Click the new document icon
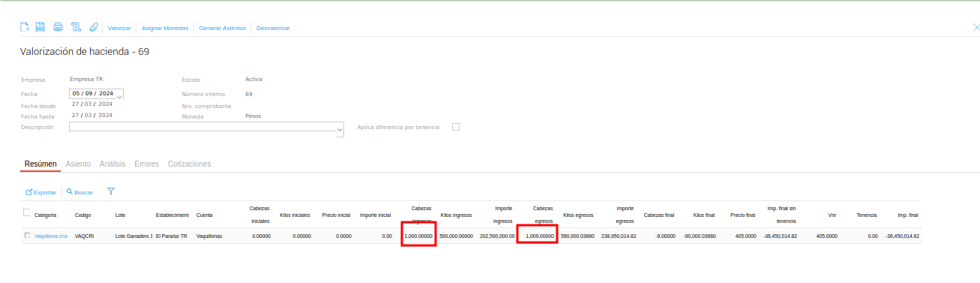 (25, 27)
